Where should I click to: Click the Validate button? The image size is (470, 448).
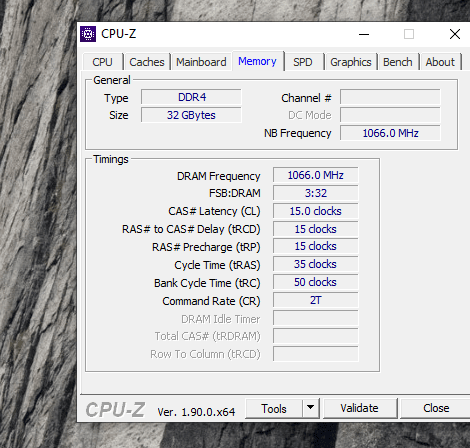359,408
